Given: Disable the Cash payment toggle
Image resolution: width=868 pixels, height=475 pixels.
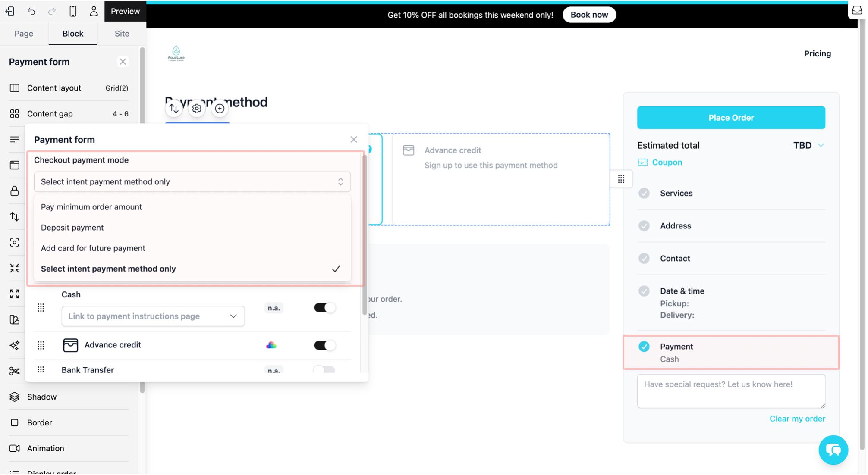Looking at the screenshot, I should pos(324,308).
